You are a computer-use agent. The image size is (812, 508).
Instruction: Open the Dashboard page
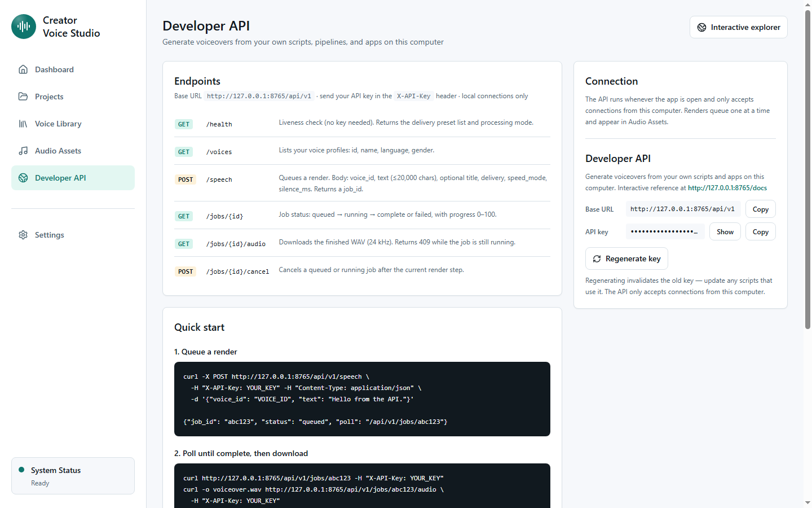pos(73,69)
